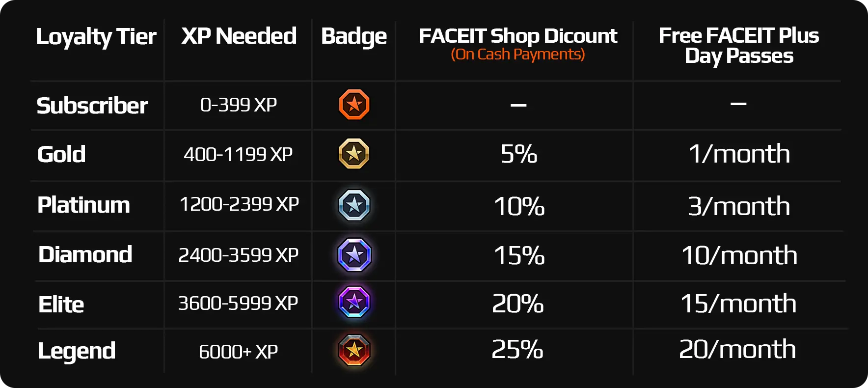Click the purple Diamond tier badge
The image size is (868, 388).
354,255
